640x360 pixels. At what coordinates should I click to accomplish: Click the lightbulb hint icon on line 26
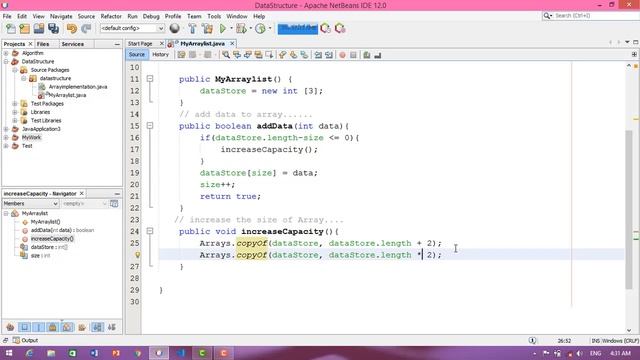click(x=138, y=255)
